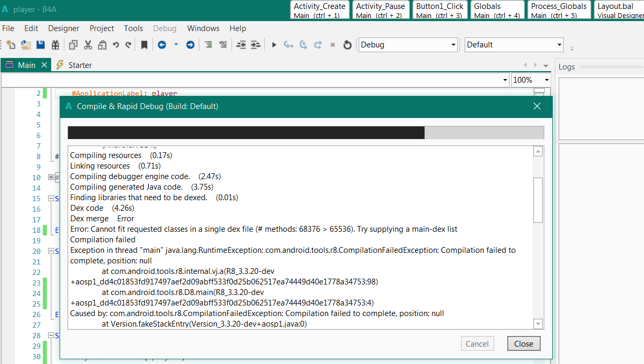Decrease indent of selected lines
This screenshot has height=364, width=644.
point(241,45)
